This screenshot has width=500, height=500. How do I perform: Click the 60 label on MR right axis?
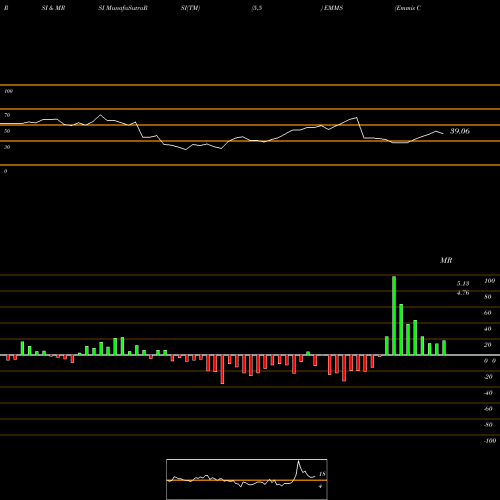(x=488, y=313)
